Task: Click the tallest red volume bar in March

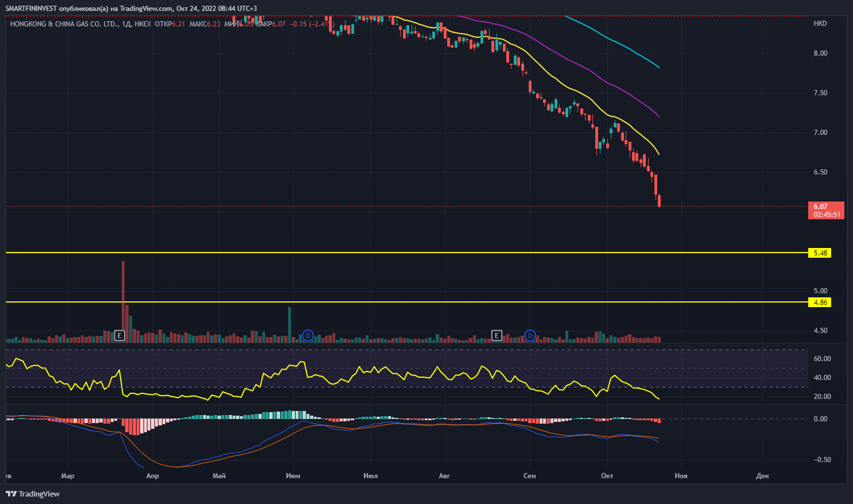Action: [123, 302]
